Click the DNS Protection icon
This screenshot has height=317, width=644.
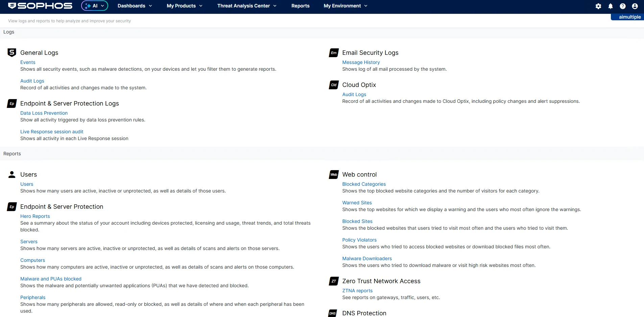[333, 313]
